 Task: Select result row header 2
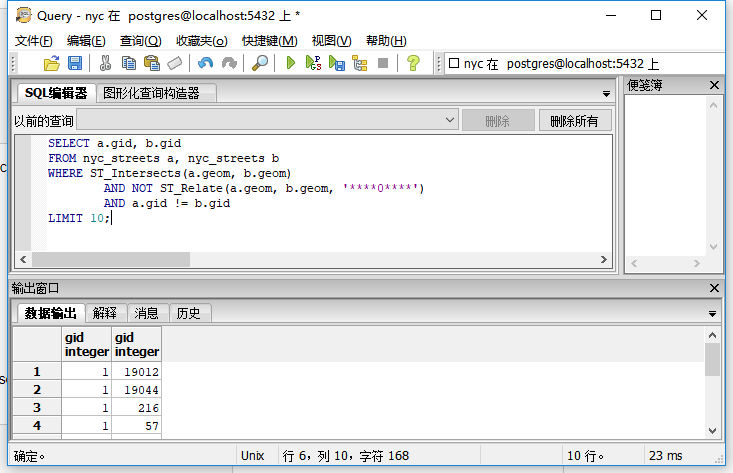(37, 389)
